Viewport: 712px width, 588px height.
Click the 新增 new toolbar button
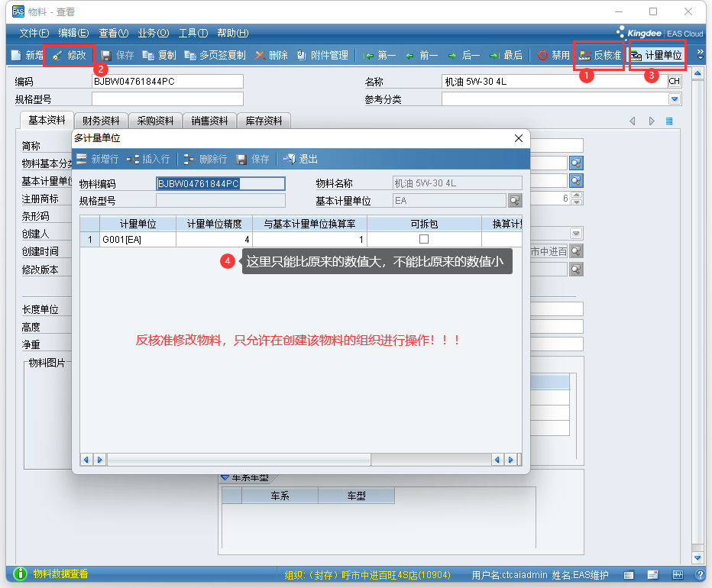pos(27,55)
